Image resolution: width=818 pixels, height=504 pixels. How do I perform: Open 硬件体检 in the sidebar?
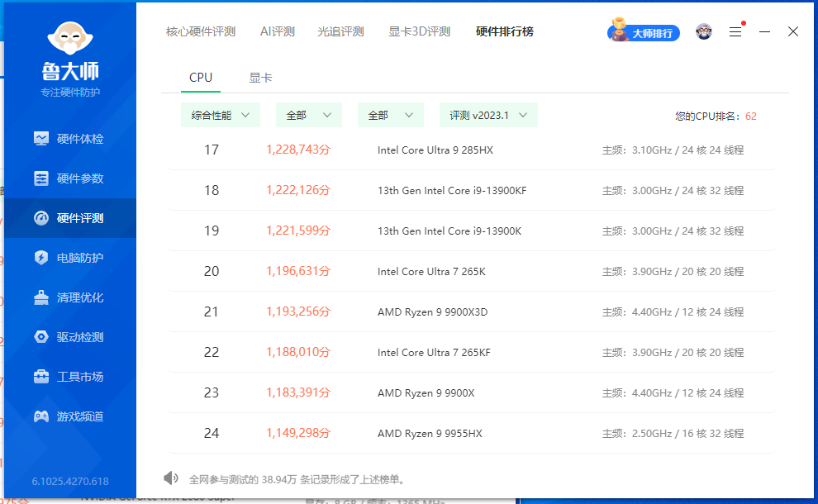(70, 139)
